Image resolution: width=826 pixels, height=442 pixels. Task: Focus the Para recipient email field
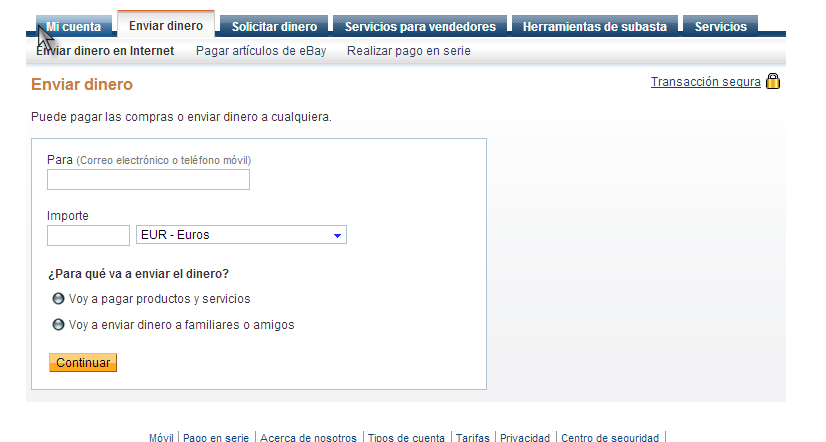pyautogui.click(x=148, y=180)
